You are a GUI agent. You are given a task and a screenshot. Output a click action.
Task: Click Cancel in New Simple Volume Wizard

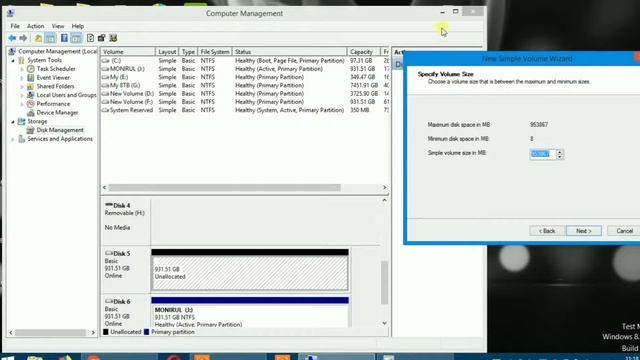pyautogui.click(x=624, y=231)
